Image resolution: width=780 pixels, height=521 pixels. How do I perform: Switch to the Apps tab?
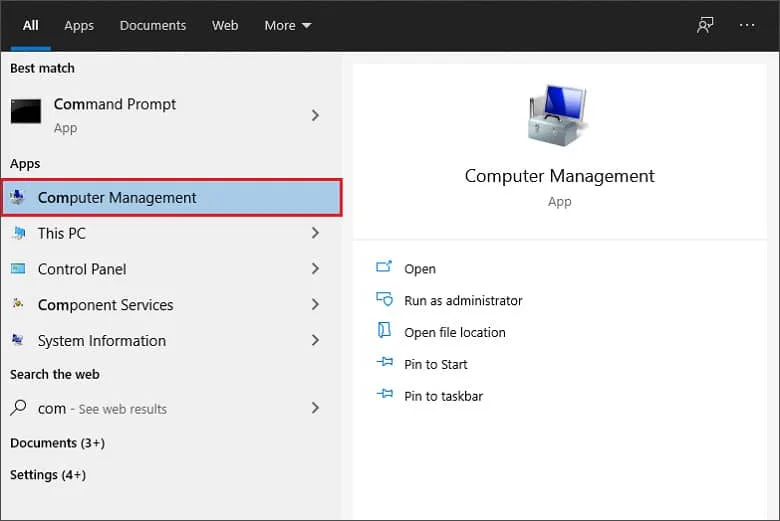tap(79, 26)
